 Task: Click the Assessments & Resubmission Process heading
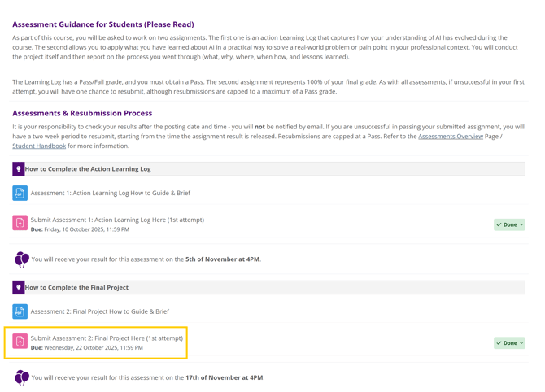point(82,113)
